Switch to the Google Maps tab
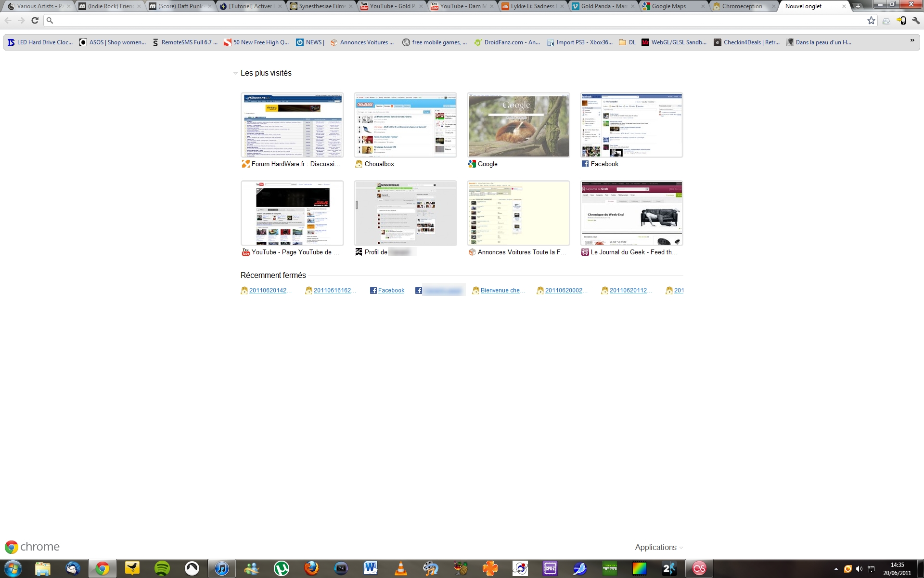 669,6
